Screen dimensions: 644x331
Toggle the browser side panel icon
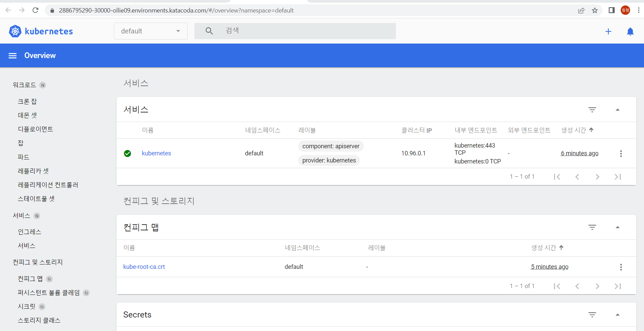(612, 10)
